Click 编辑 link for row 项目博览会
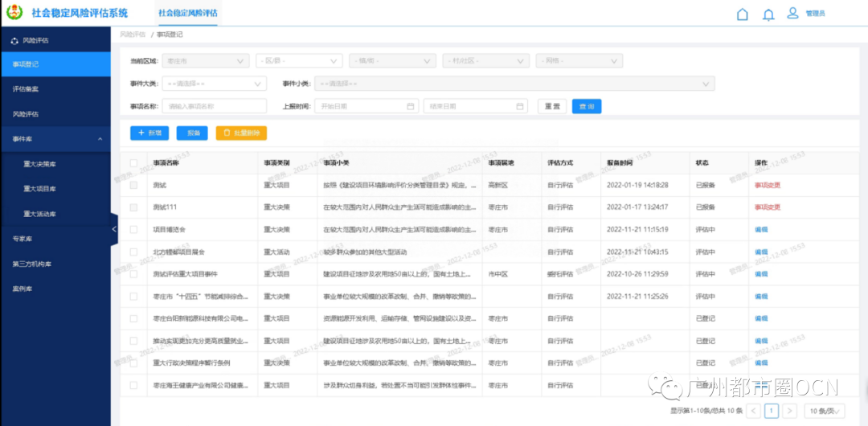This screenshot has width=868, height=426. point(761,229)
